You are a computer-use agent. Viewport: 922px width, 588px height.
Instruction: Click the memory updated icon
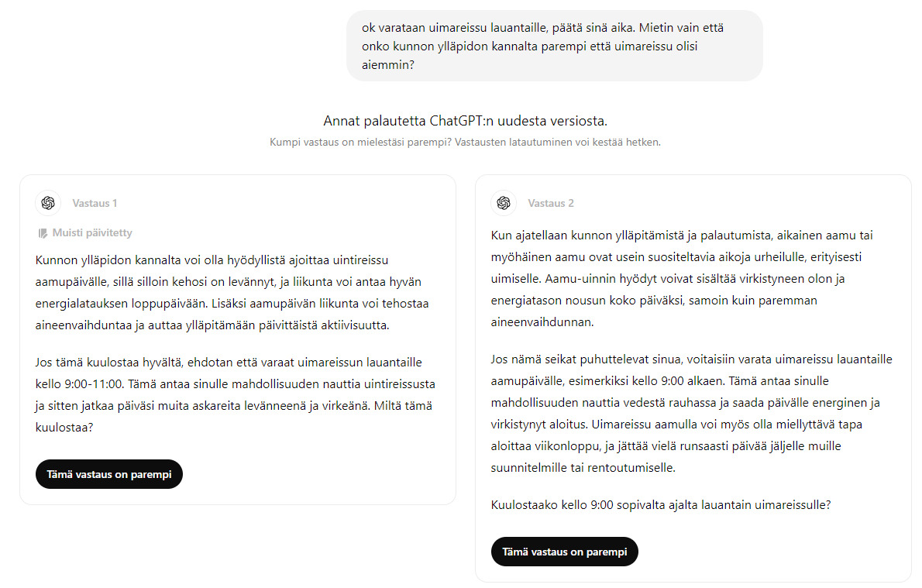point(43,233)
